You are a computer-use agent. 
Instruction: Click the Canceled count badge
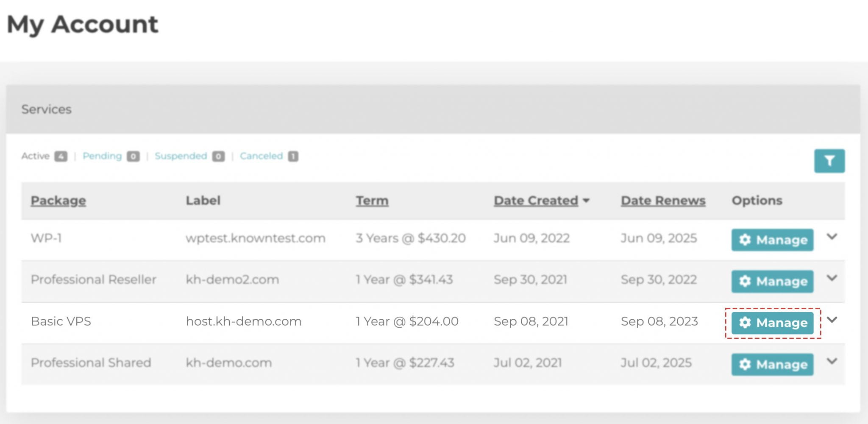[x=293, y=156]
